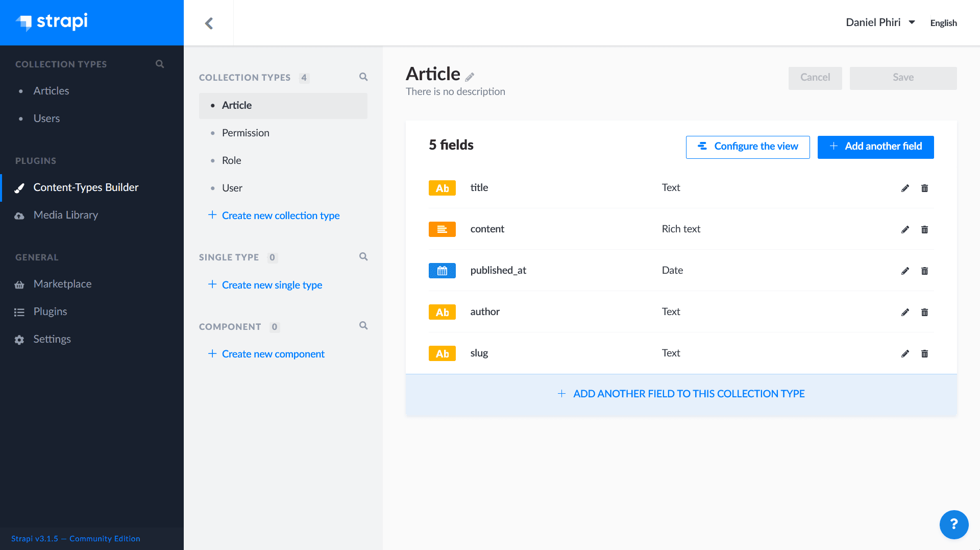This screenshot has height=550, width=980.
Task: Open Plugins page
Action: (x=50, y=312)
